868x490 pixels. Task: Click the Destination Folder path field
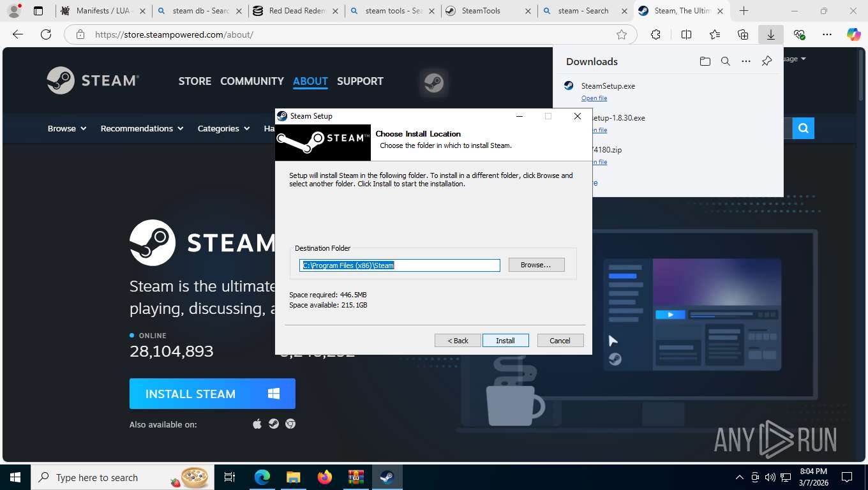(x=400, y=265)
